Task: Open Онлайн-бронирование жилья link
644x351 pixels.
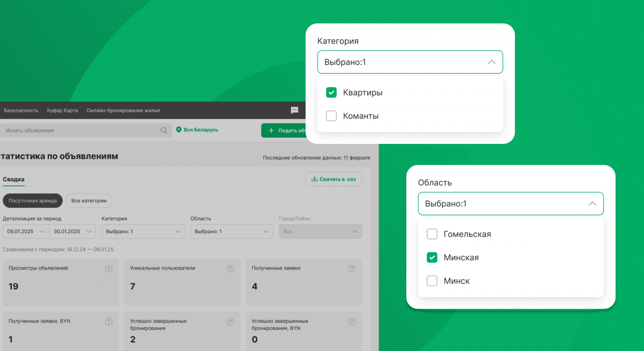Action: point(123,110)
